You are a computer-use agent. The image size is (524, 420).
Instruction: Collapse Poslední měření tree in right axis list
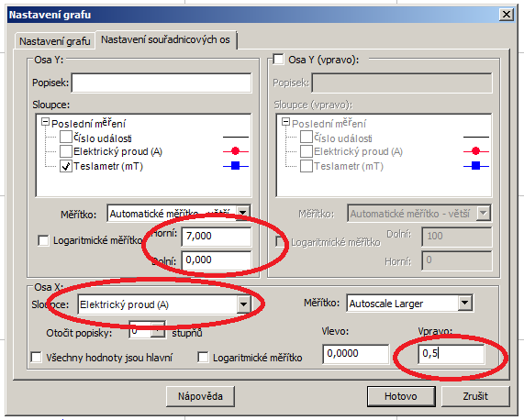click(285, 122)
